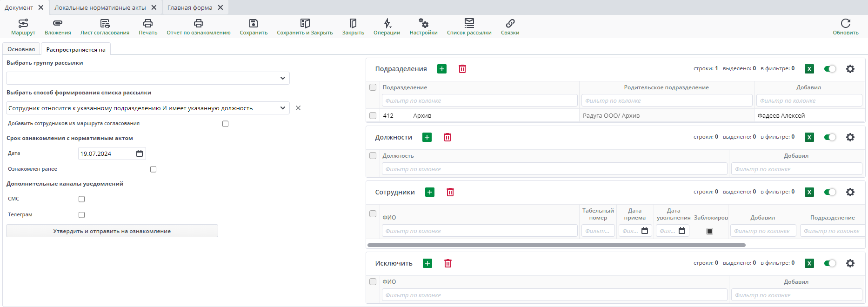Image resolution: width=868 pixels, height=307 pixels.
Task: Add row to Сотрудники table
Action: click(x=430, y=192)
